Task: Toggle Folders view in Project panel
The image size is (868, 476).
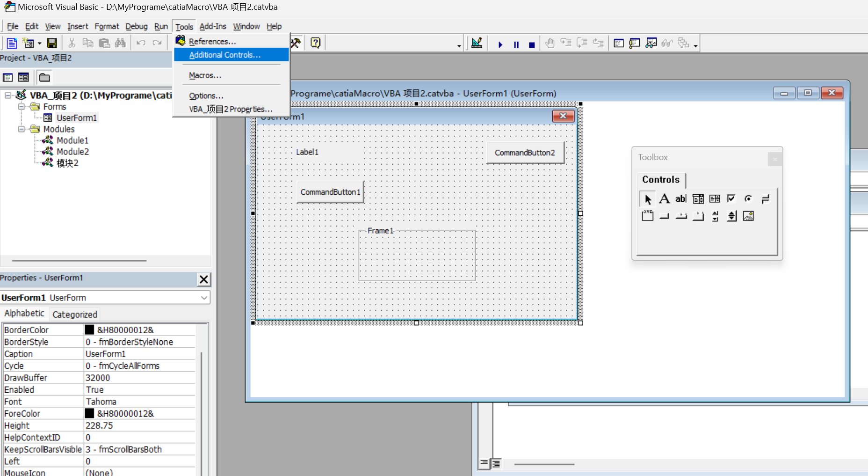Action: click(44, 77)
